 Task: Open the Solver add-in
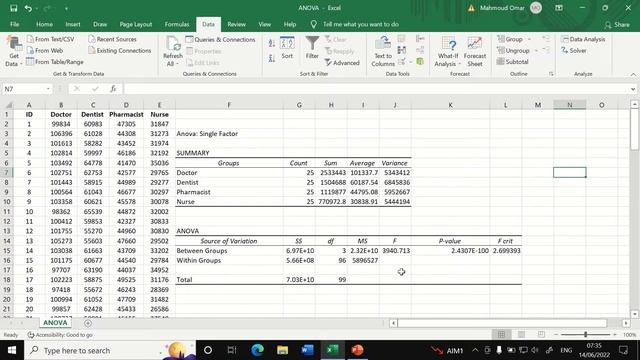(x=573, y=51)
